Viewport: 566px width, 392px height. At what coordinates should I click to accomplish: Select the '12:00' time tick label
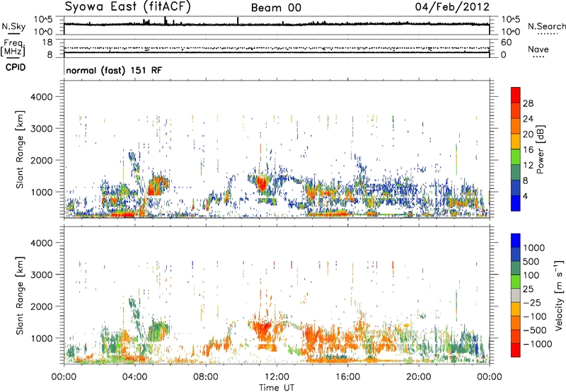point(277,377)
